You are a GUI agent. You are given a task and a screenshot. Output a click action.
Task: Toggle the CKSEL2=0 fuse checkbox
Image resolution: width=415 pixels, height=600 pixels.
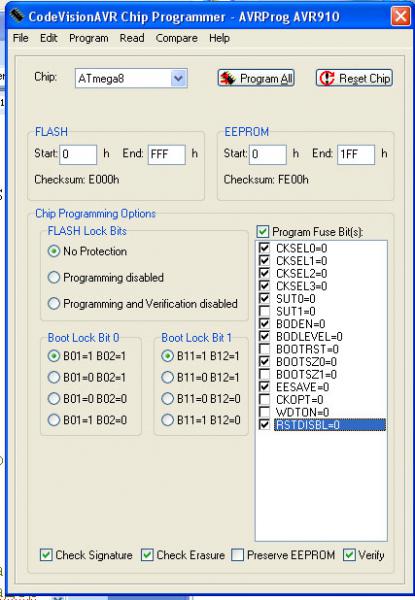[264, 273]
